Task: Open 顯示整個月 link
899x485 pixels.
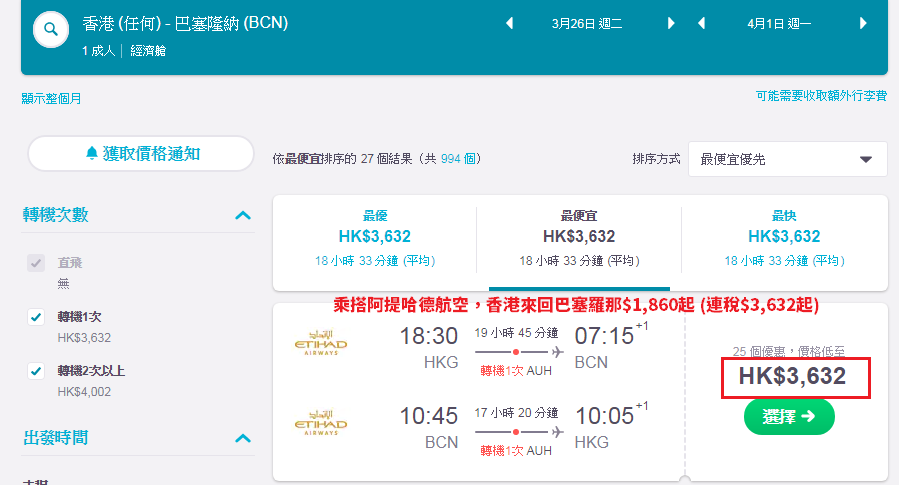Action: pyautogui.click(x=51, y=99)
